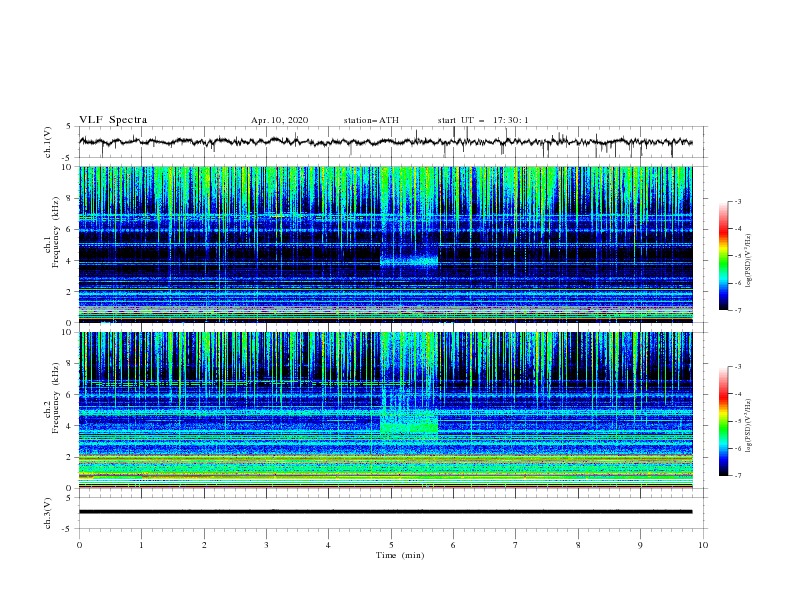Screen dimensions: 792x612
Task: Click the ch.2 green emission burst near 4 kHz
Action: coord(409,423)
